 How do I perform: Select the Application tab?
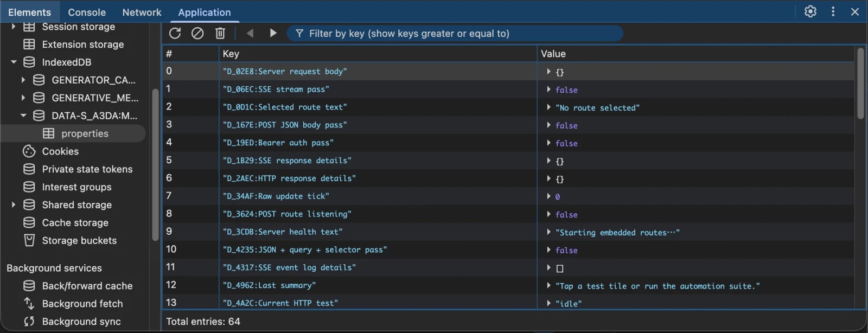coord(205,12)
